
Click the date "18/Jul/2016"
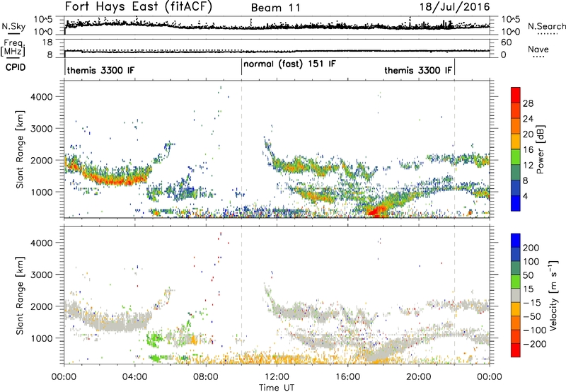pos(454,7)
